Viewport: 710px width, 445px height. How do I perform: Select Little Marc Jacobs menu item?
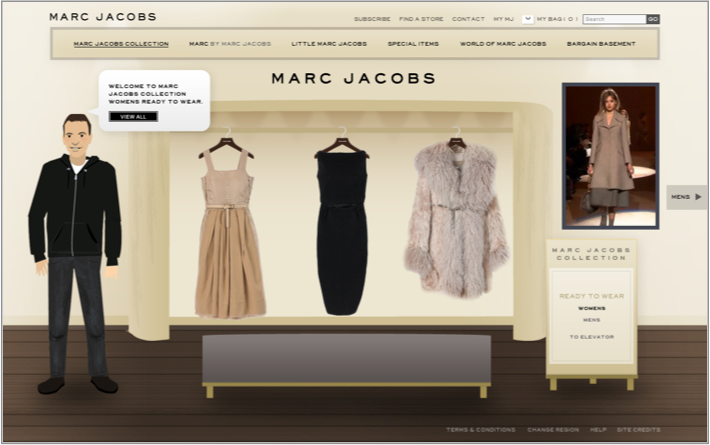[329, 44]
